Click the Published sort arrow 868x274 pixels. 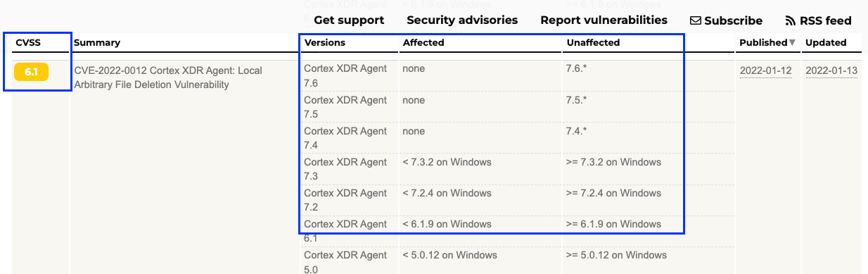click(x=793, y=43)
